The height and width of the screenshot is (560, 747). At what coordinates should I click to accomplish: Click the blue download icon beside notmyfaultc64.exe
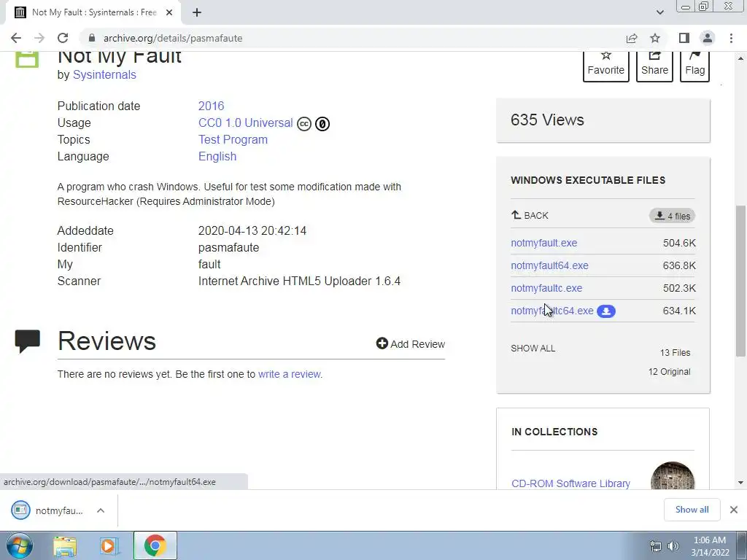pos(606,311)
